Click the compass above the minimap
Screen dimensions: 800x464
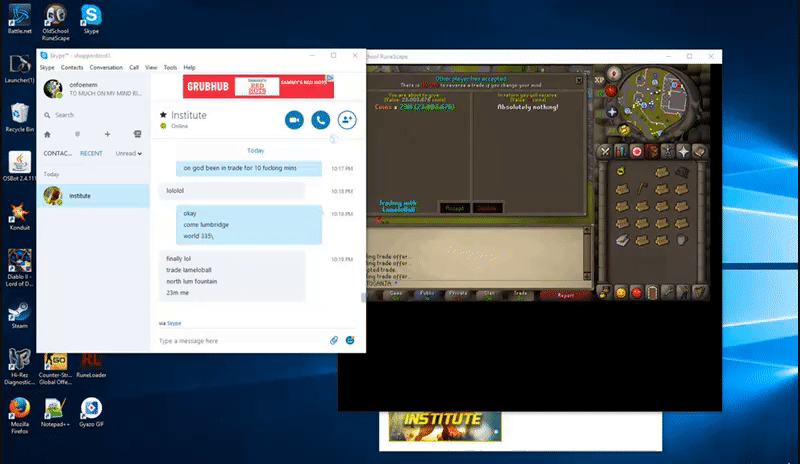[614, 74]
